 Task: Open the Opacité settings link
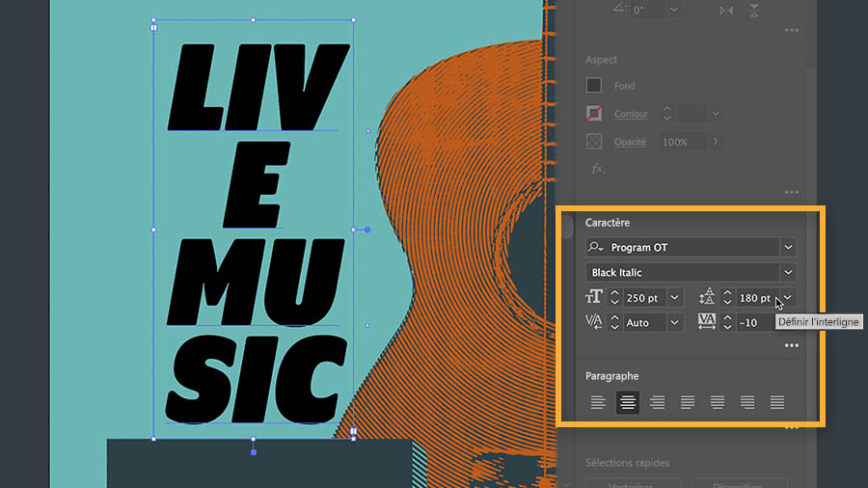pyautogui.click(x=630, y=142)
